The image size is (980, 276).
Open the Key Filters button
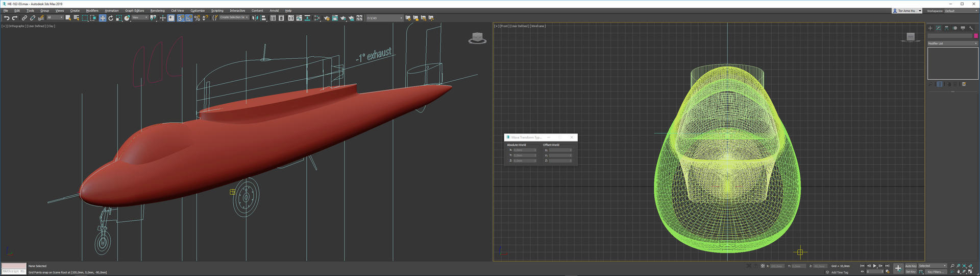click(935, 272)
